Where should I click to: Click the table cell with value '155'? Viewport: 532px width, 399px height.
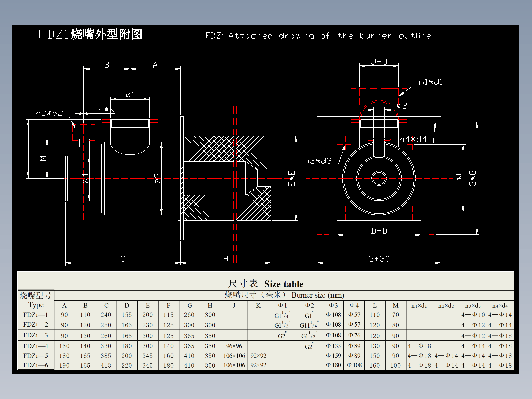point(127,315)
